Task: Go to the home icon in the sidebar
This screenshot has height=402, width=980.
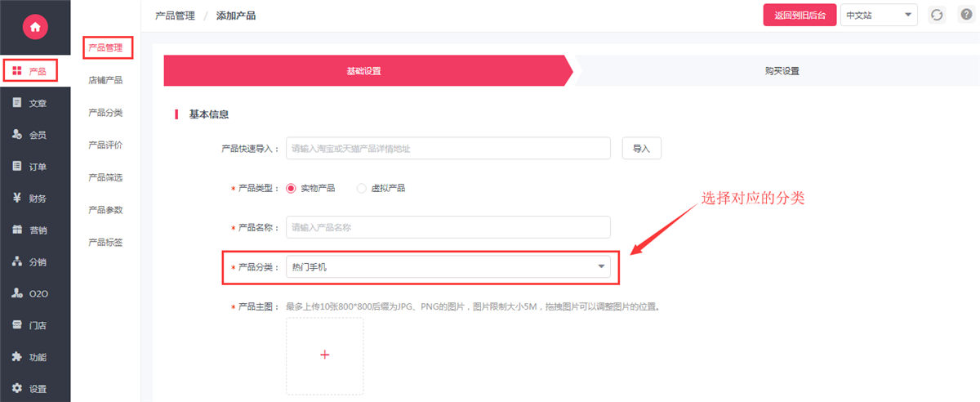Action: tap(34, 27)
